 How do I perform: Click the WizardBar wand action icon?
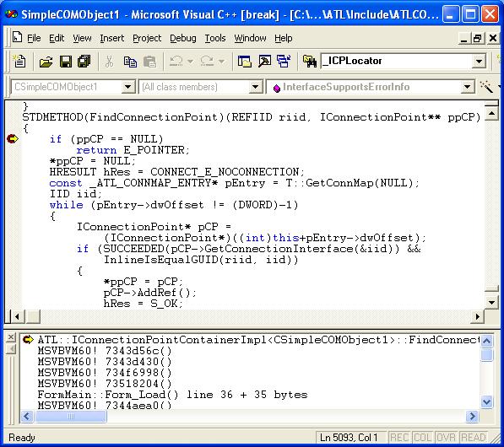486,87
